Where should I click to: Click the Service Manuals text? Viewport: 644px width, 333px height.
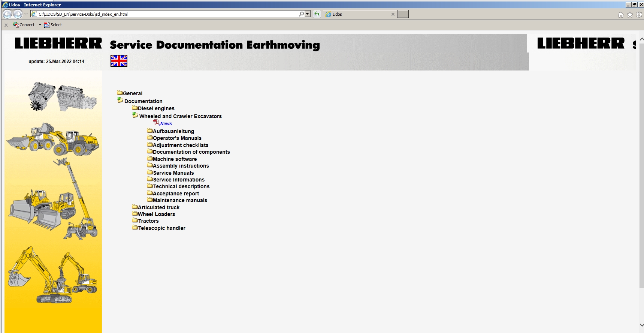pos(173,173)
